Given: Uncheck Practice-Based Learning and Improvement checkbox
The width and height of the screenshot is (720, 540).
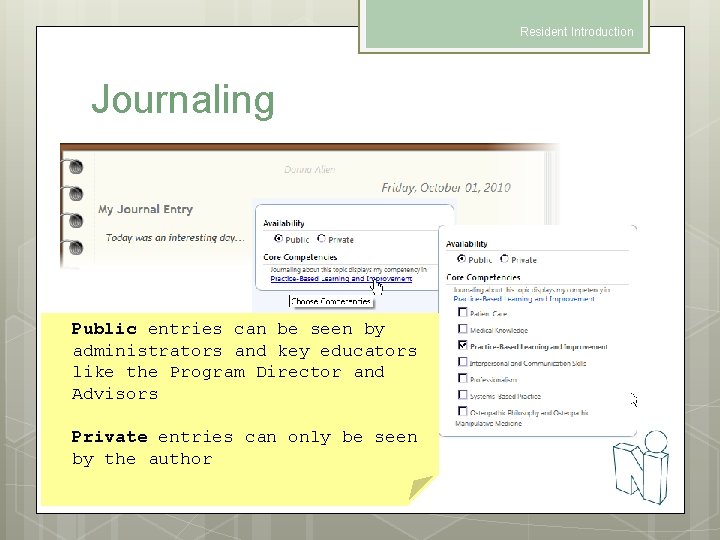Looking at the screenshot, I should click(x=462, y=345).
